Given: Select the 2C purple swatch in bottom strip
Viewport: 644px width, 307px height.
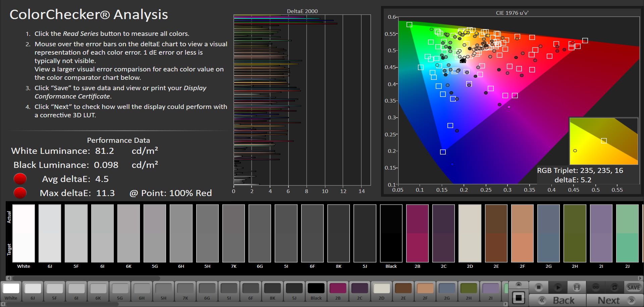Looking at the screenshot, I should click(360, 291).
